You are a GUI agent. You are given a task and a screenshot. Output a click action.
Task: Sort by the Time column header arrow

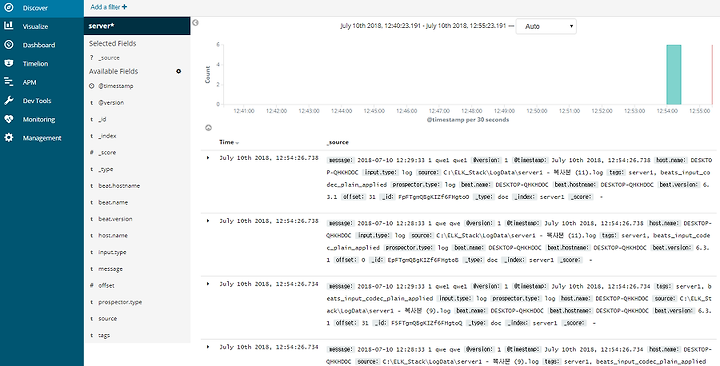coord(237,143)
